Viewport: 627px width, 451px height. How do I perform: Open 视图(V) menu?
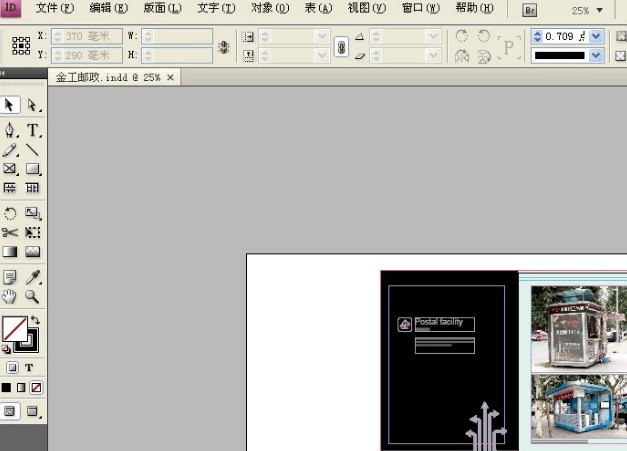(367, 8)
